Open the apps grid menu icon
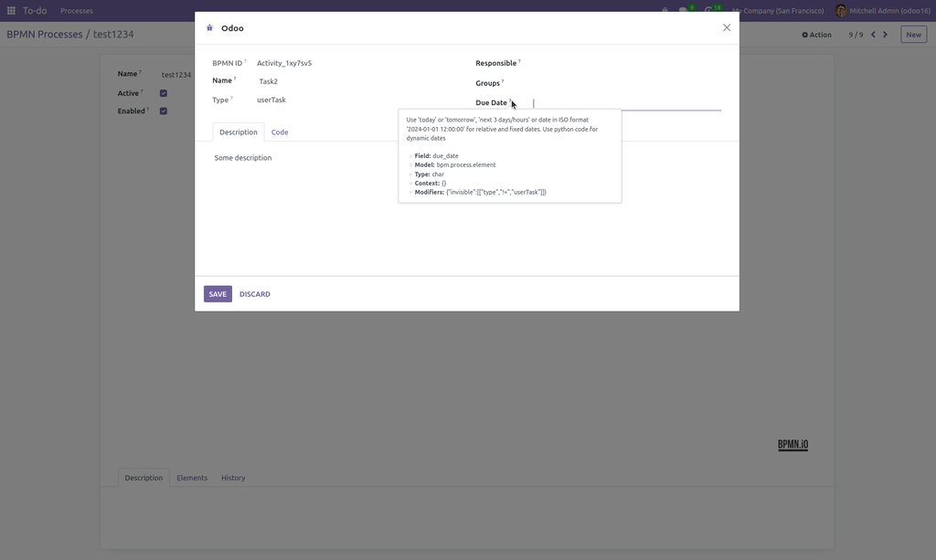This screenshot has height=560, width=936. pyautogui.click(x=11, y=11)
